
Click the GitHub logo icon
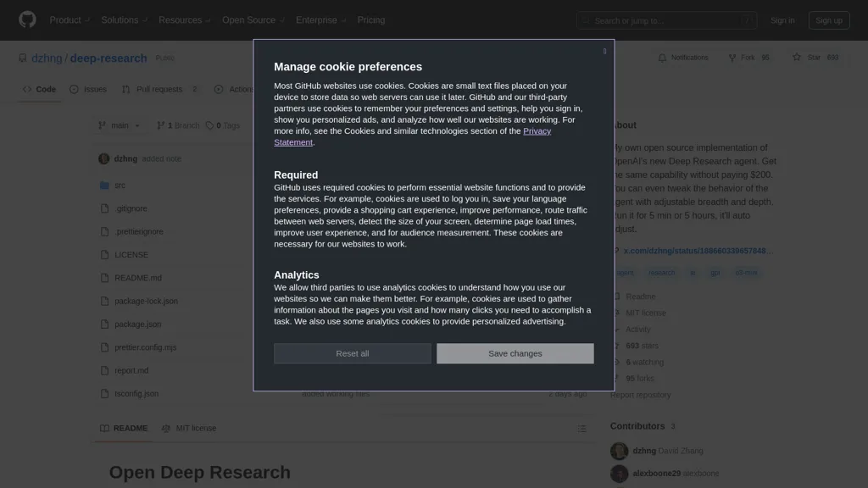tap(27, 20)
